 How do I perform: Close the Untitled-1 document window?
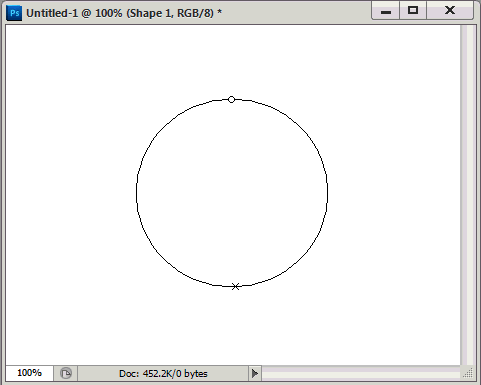tap(450, 11)
